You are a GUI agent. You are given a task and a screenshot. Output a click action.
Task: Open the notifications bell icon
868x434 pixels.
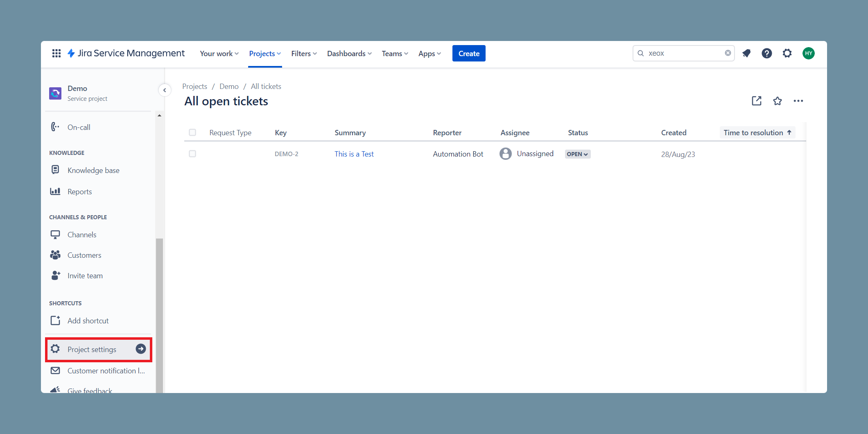point(746,53)
